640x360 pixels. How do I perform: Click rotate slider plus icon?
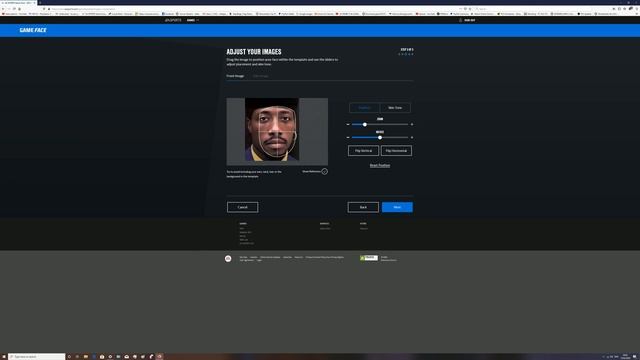[x=412, y=138]
